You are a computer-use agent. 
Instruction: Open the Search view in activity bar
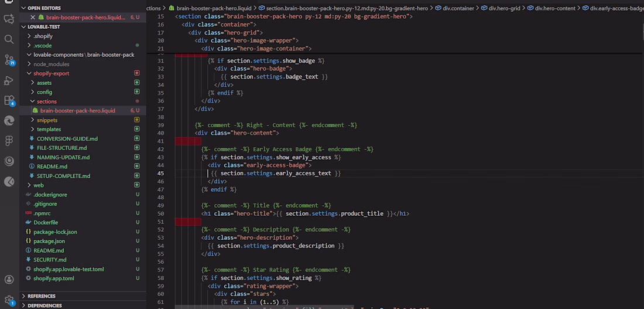(x=9, y=39)
